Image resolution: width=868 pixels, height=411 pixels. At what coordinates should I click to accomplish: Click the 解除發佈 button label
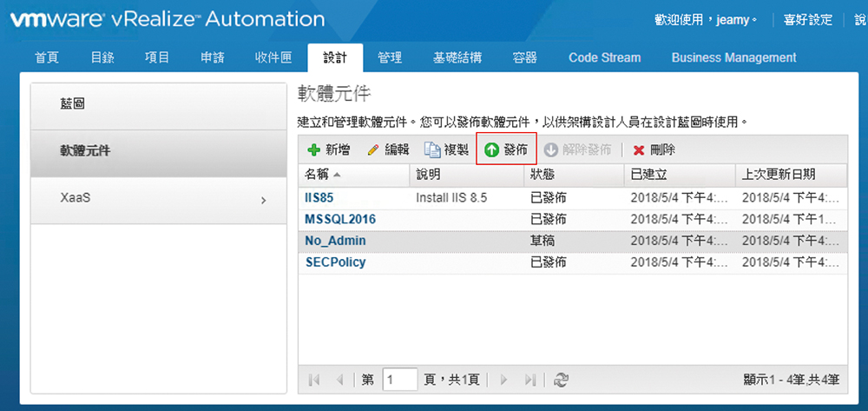pos(587,150)
